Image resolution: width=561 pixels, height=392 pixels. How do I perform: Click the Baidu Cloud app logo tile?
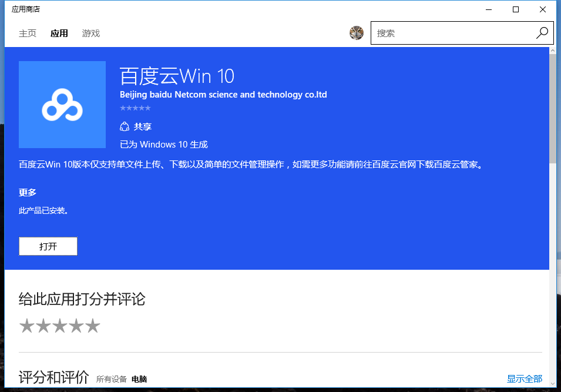tap(62, 105)
